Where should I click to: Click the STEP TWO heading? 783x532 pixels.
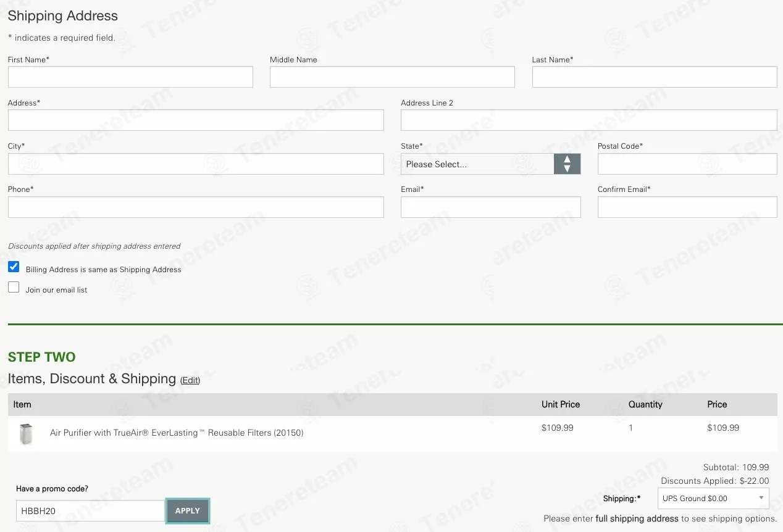coord(41,357)
